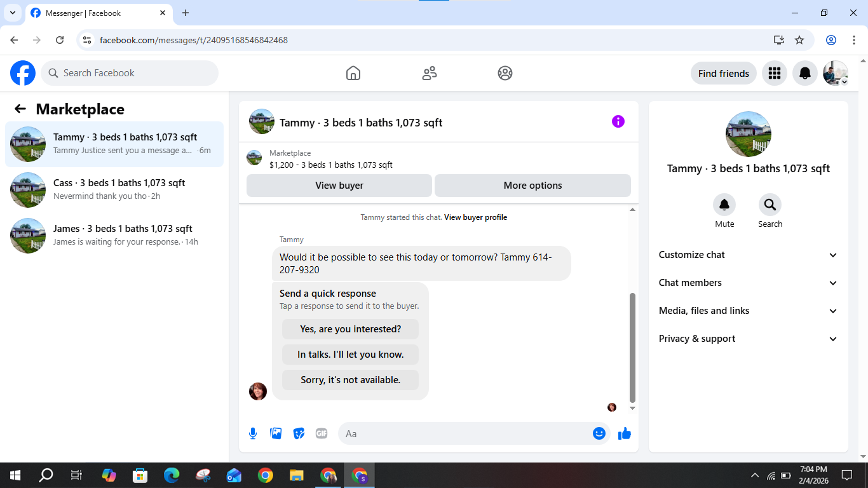Expand Privacy & support section

pyautogui.click(x=749, y=339)
